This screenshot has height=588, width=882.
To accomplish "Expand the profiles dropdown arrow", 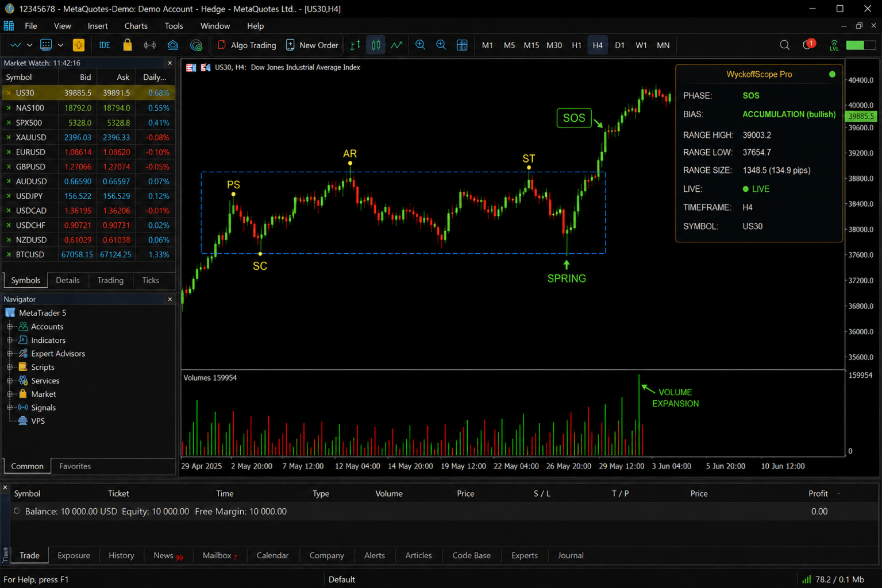I will point(60,45).
